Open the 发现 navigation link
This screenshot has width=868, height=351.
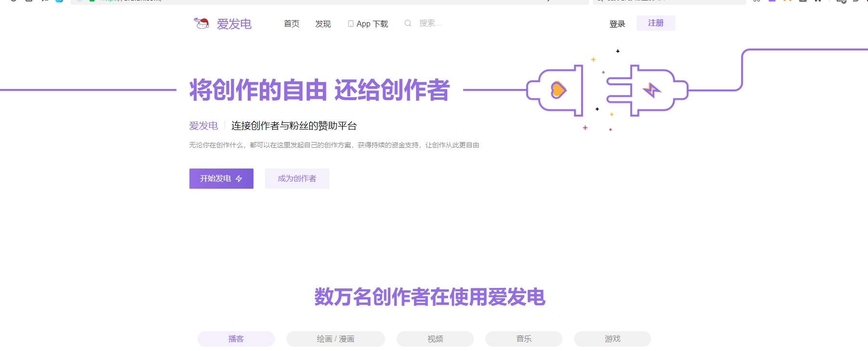pos(323,24)
